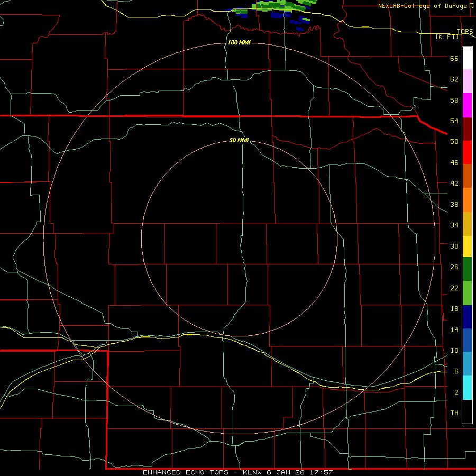The height and width of the screenshot is (476, 476).
Task: Click the green echo tops patch on the map
Action: (280, 5)
